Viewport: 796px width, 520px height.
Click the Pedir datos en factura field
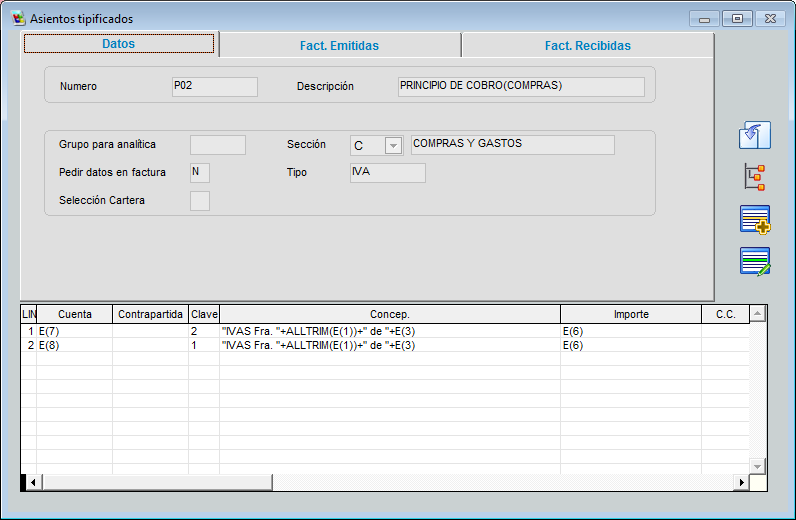[200, 173]
